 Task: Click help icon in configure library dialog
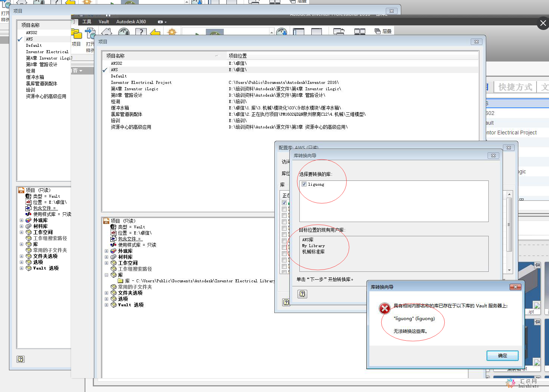tap(286, 302)
